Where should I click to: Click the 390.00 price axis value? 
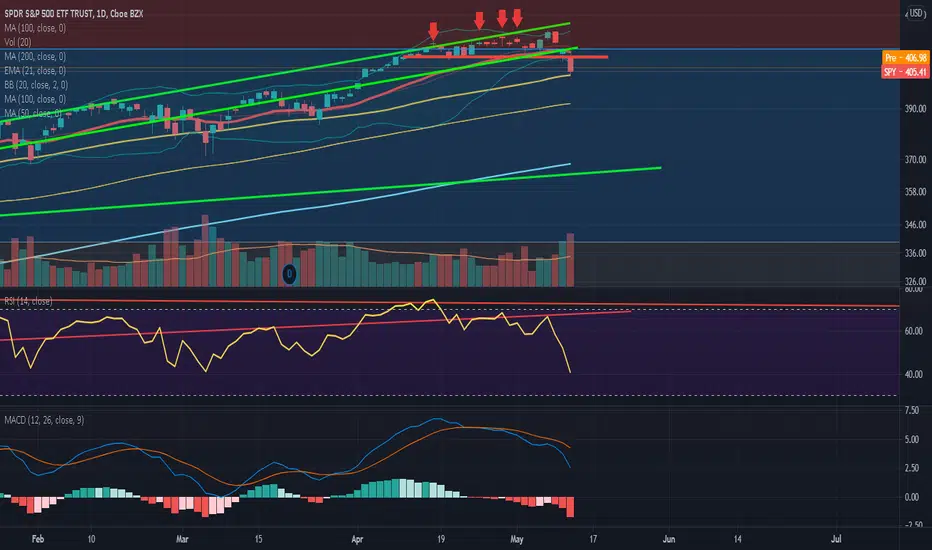tap(915, 109)
